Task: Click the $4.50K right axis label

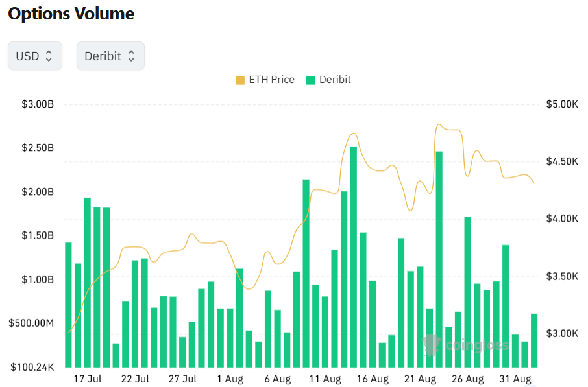Action: (562, 161)
